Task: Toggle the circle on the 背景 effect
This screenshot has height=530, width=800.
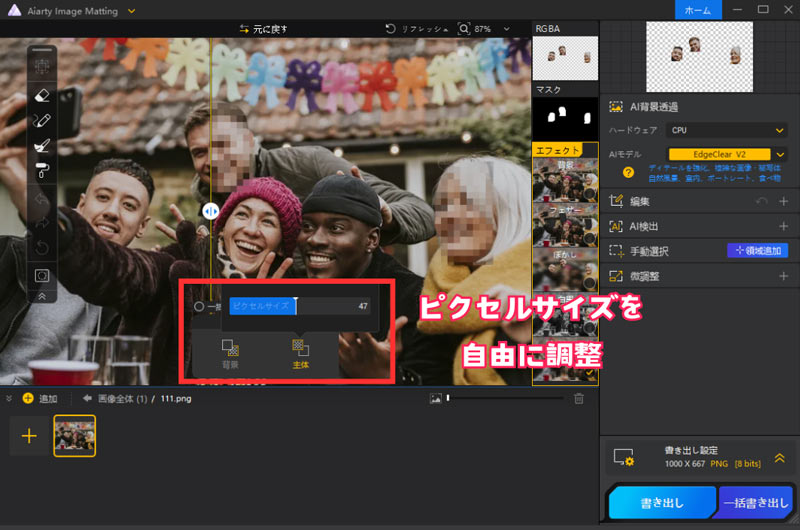Action: 590,194
